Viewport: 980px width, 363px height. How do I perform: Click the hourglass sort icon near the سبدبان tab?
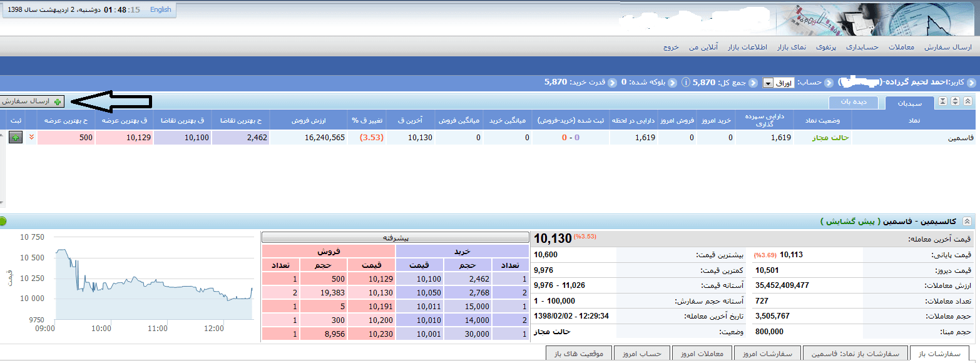[x=943, y=101]
